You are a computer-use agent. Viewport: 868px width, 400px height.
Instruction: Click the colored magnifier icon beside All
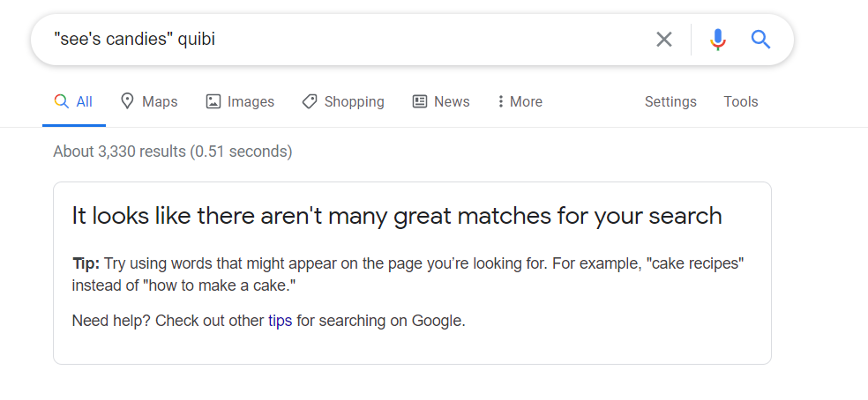pos(62,101)
